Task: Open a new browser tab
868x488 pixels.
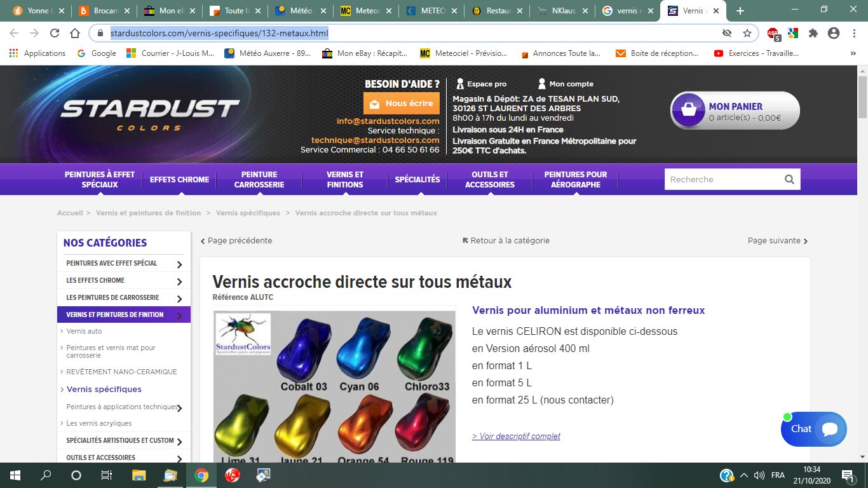Action: click(x=740, y=11)
